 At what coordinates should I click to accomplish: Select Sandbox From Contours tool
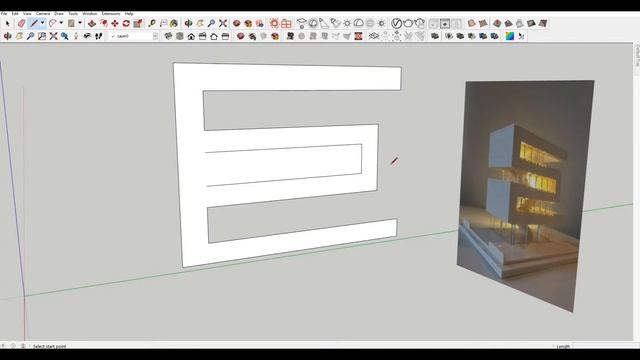(373, 36)
